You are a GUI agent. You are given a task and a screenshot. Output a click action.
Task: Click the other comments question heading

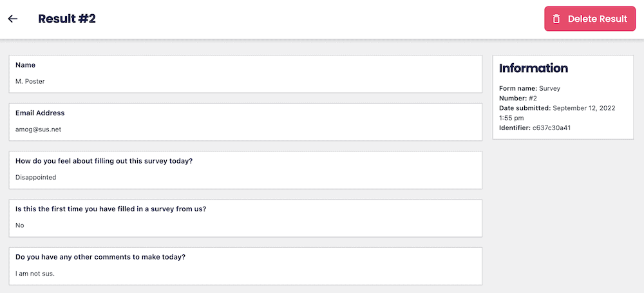(x=100, y=257)
